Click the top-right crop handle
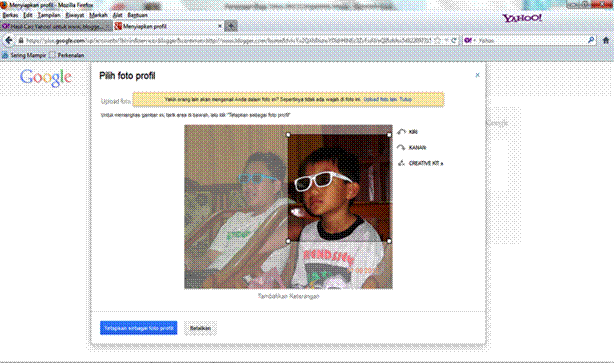The width and height of the screenshot is (615, 364). click(x=389, y=135)
